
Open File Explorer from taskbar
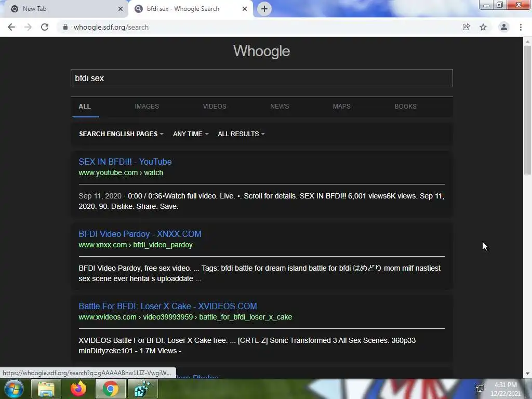click(46, 389)
